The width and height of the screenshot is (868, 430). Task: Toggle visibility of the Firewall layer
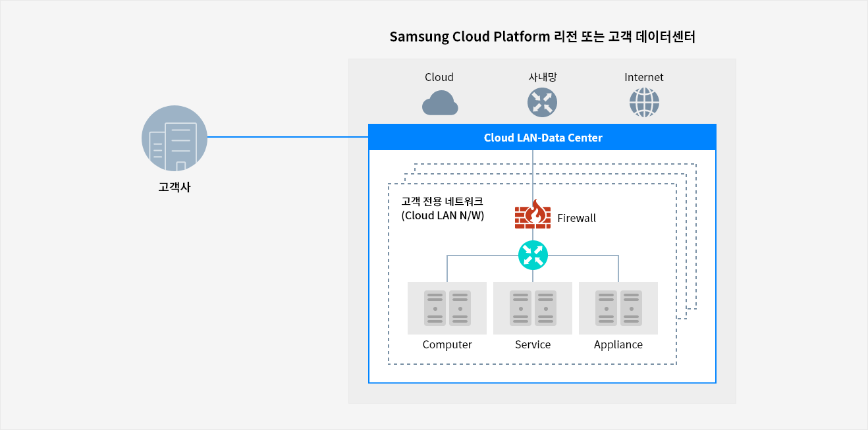[x=533, y=214]
